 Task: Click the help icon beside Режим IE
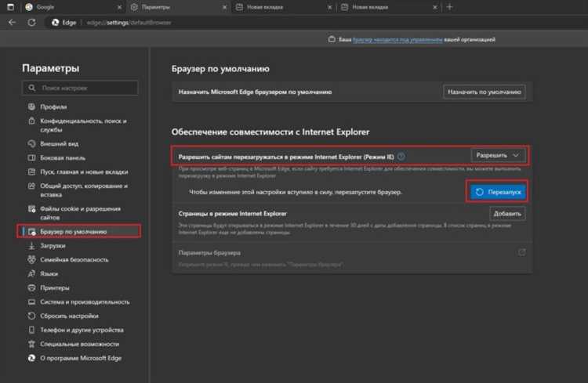pos(401,157)
